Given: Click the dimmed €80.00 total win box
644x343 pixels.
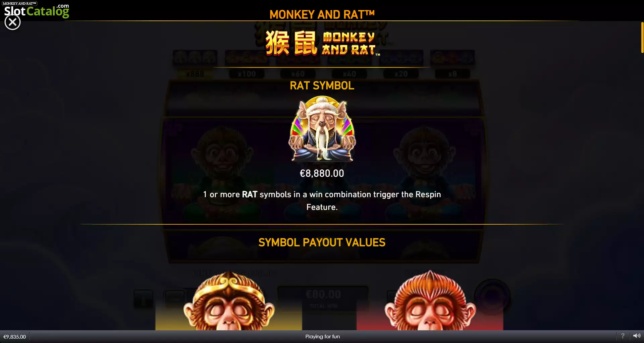Looking at the screenshot, I should click(x=323, y=298).
